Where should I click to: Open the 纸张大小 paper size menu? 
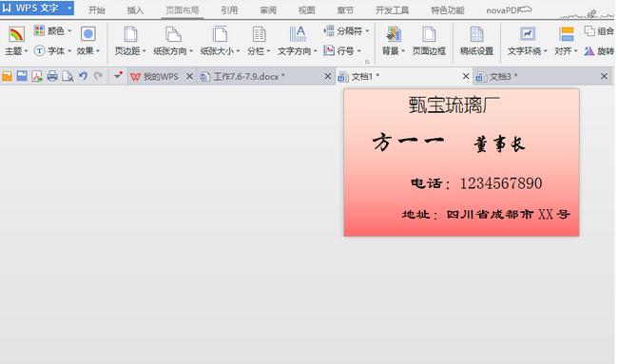(220, 41)
